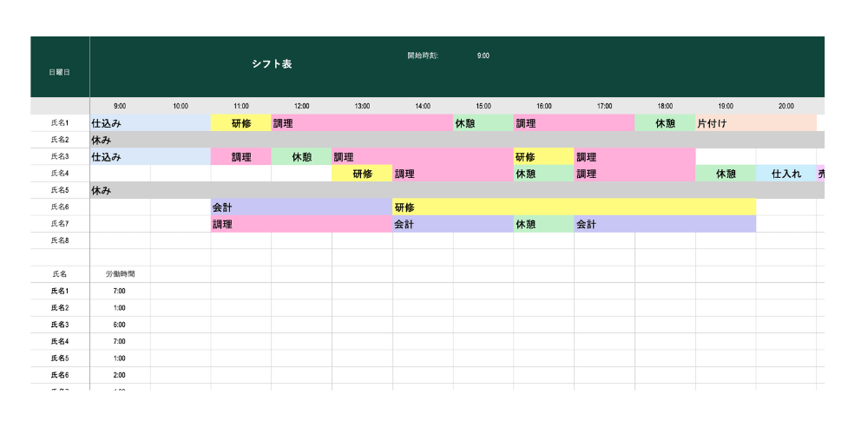This screenshot has height=434, width=868.
Task: Click the 片付け shift block
Action: [x=755, y=123]
